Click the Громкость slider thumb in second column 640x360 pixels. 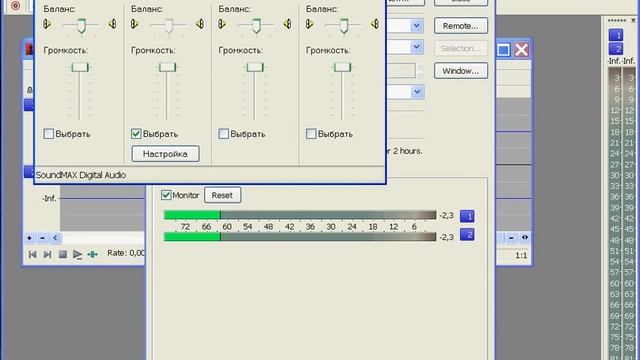(167, 67)
